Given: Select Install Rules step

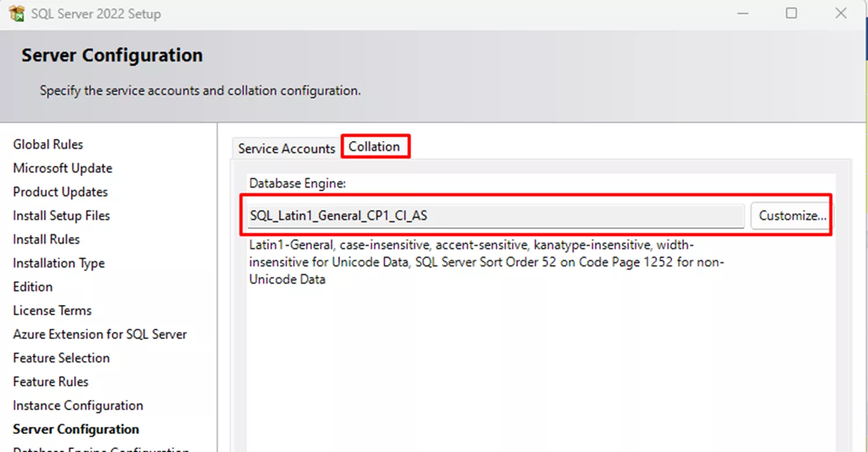Looking at the screenshot, I should (46, 239).
